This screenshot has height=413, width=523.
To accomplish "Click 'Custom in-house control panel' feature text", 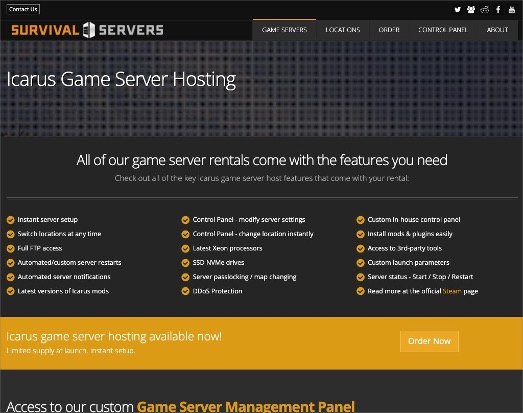I will (414, 220).
